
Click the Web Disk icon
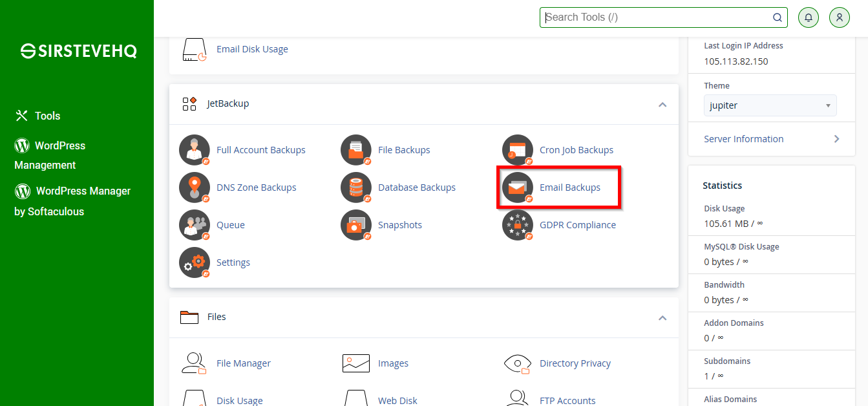tap(356, 398)
